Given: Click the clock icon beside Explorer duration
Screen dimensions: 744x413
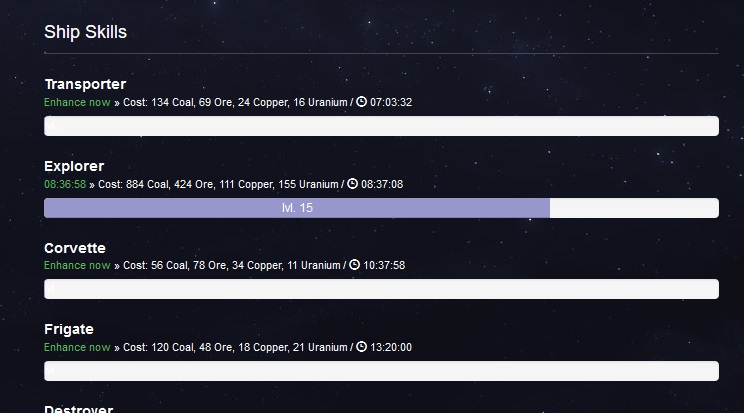Looking at the screenshot, I should click(x=356, y=184).
